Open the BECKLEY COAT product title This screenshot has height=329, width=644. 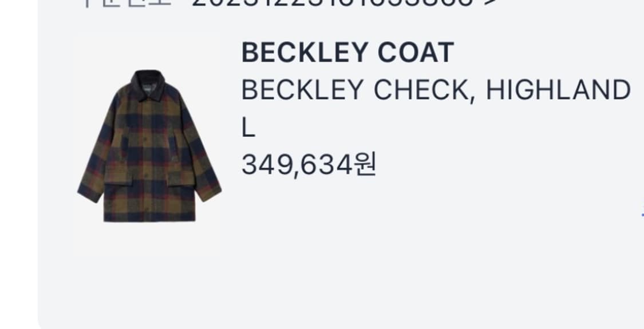[x=347, y=53]
